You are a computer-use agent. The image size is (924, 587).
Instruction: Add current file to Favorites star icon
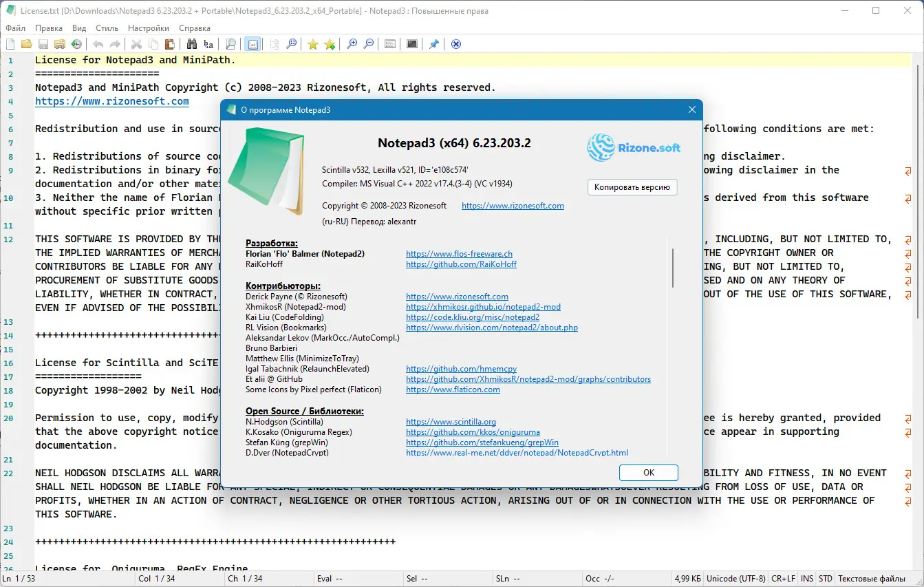click(x=330, y=43)
